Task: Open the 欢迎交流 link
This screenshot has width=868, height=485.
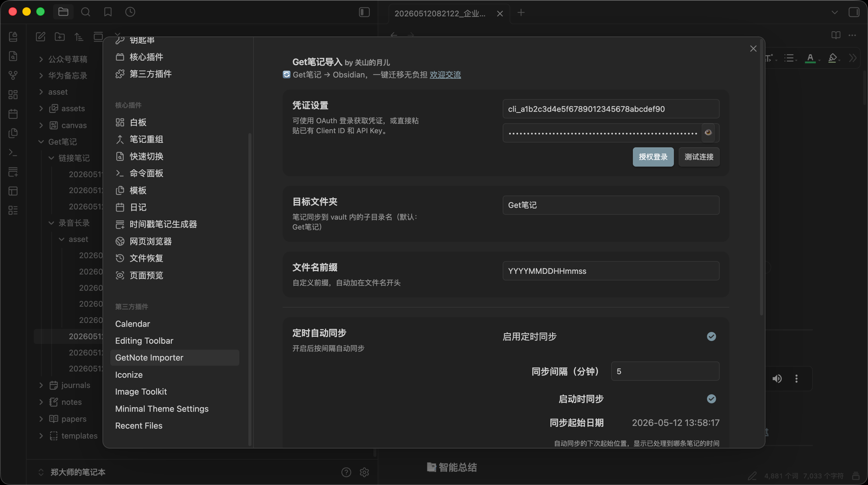Action: (445, 75)
